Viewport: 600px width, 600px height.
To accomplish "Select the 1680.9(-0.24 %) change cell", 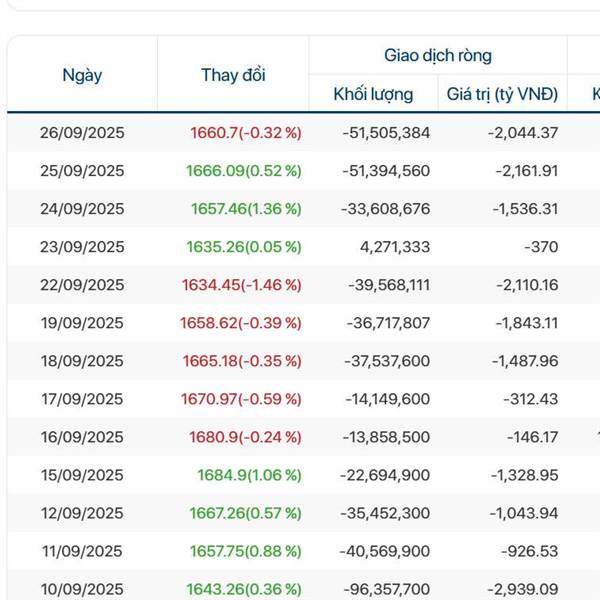I will pyautogui.click(x=245, y=437).
